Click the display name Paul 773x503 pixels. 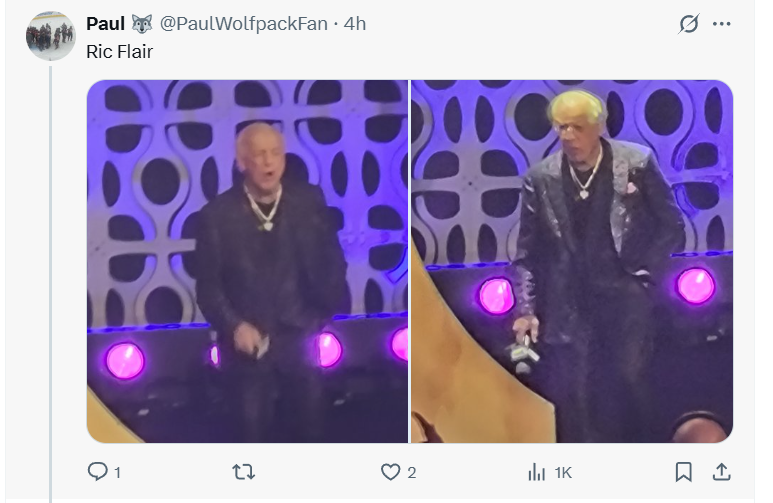click(105, 24)
